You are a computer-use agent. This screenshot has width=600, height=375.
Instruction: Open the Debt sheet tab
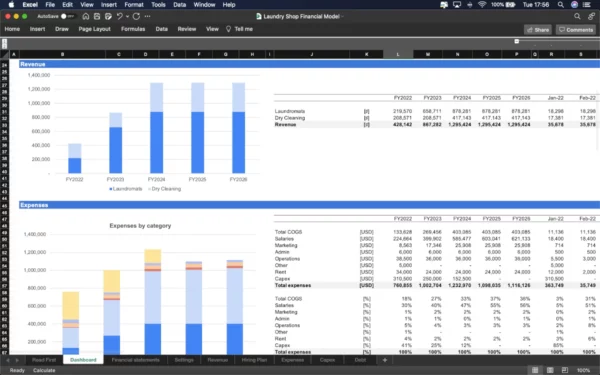(x=360, y=360)
